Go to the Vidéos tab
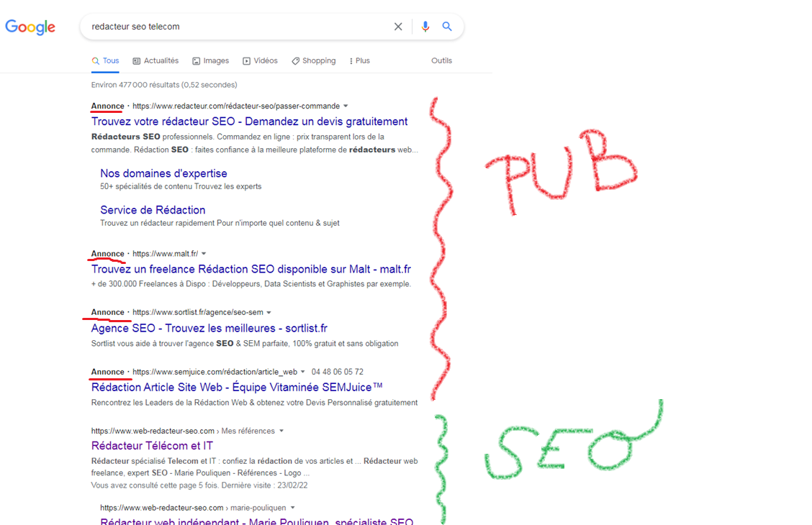Screen dimensions: 812x525 pyautogui.click(x=261, y=60)
